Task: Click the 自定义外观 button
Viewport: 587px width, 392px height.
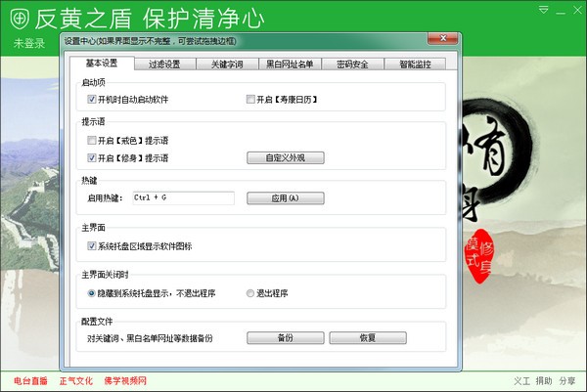Action: 284,157
